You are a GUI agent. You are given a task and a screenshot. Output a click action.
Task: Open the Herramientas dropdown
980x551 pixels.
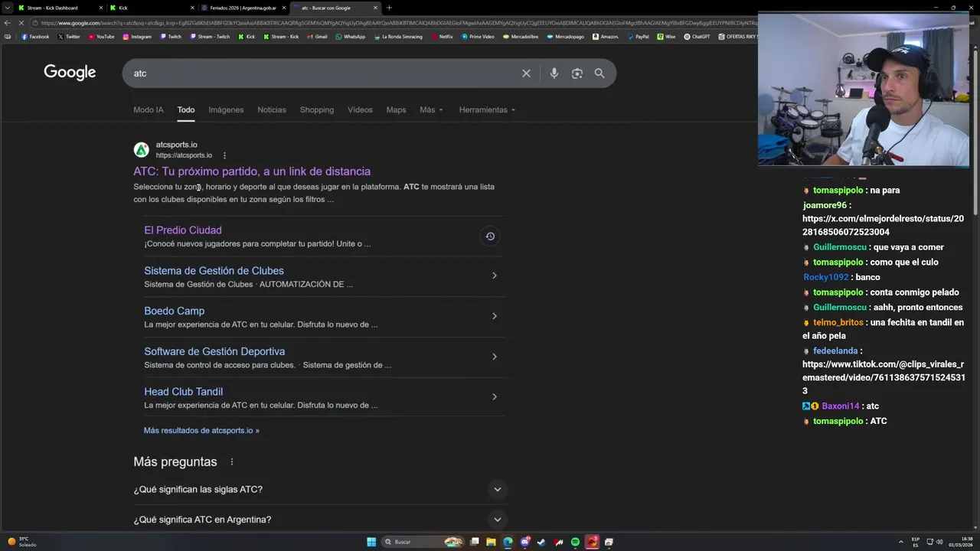pos(487,109)
